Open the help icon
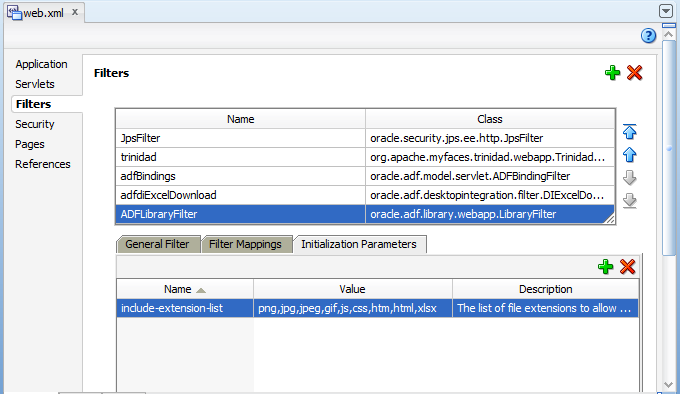Screen dimensions: 680x394 tap(648, 36)
